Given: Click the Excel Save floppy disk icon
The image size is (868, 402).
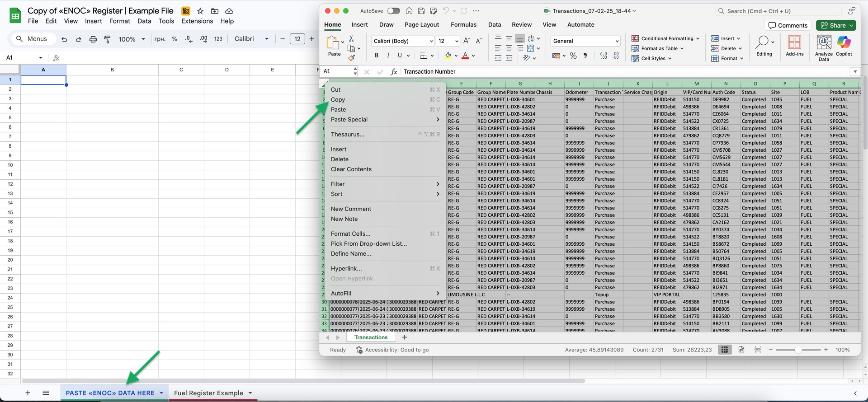Looking at the screenshot, I should pos(421,11).
